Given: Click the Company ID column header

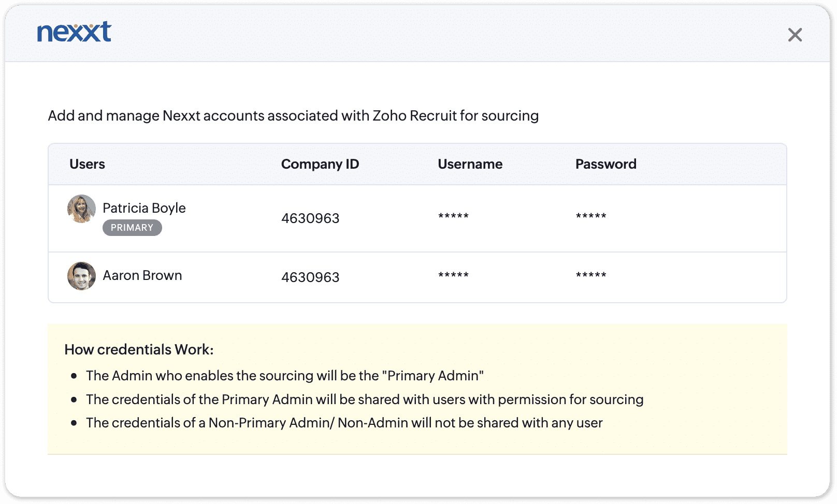Looking at the screenshot, I should coord(320,164).
